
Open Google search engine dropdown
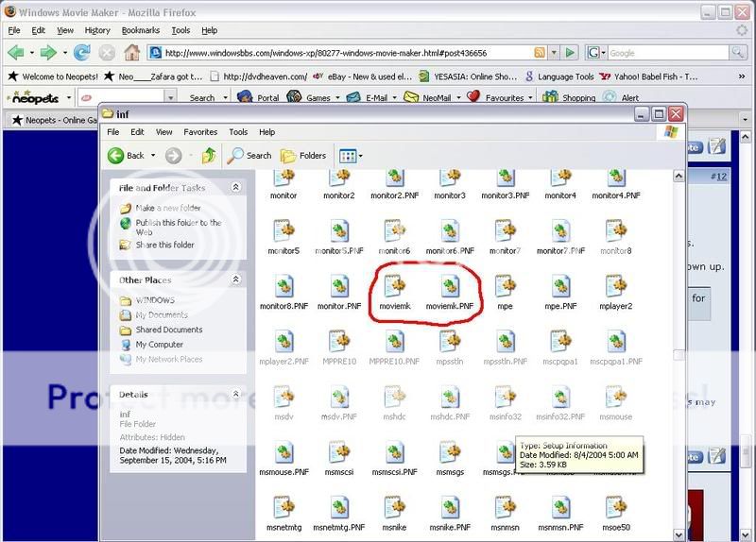tap(596, 53)
